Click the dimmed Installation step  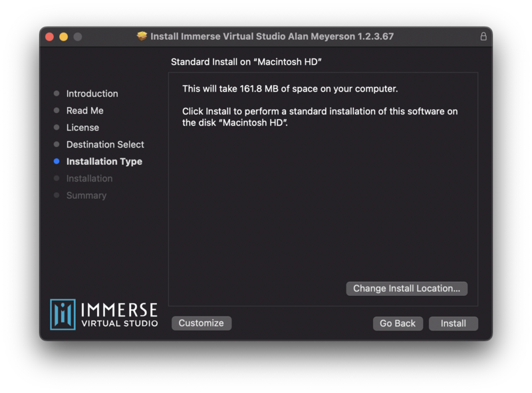[x=89, y=178]
